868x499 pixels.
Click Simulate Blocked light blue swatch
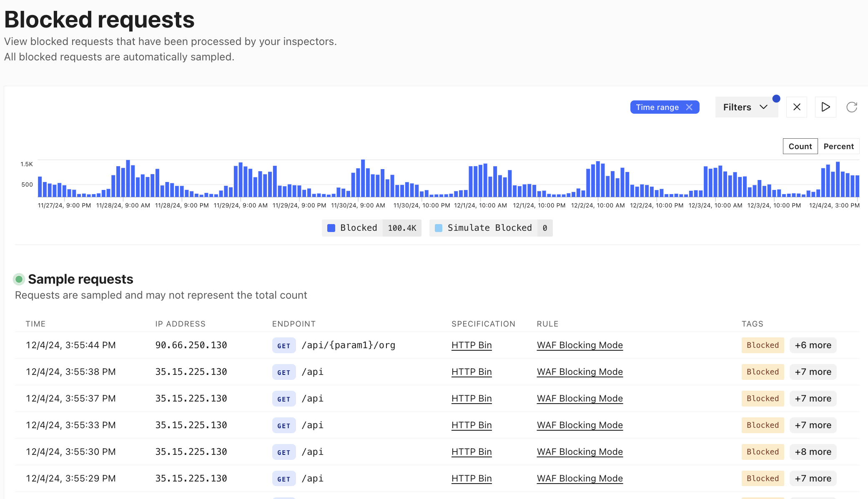pyautogui.click(x=439, y=228)
